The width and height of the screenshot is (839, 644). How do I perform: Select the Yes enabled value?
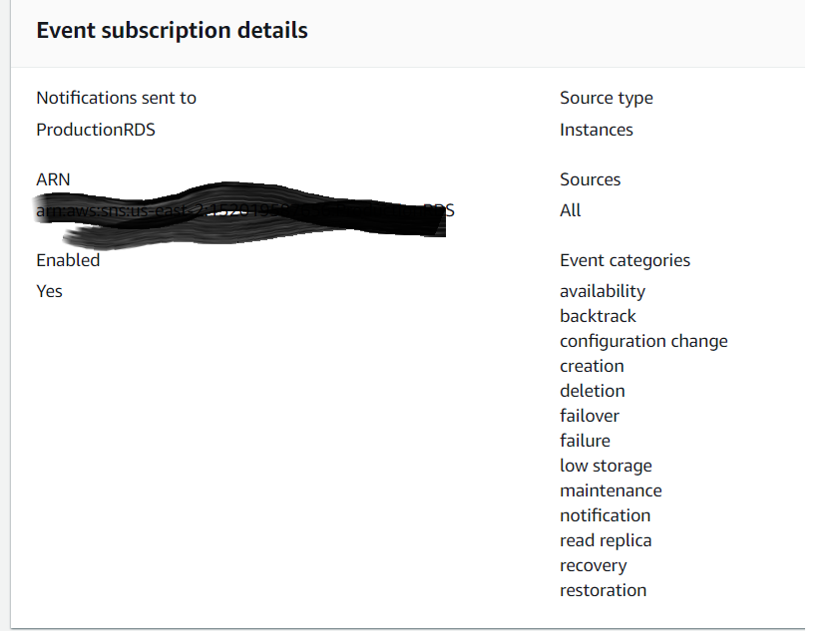click(49, 291)
